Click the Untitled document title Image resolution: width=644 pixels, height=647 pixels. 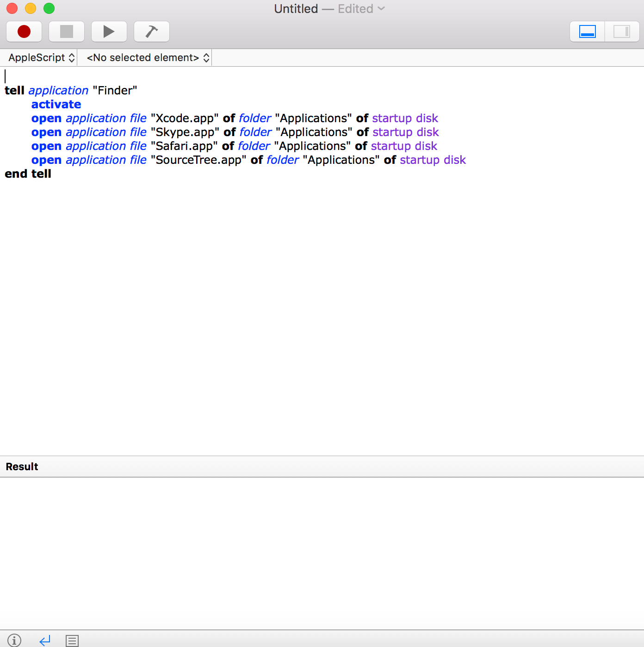pos(296,9)
